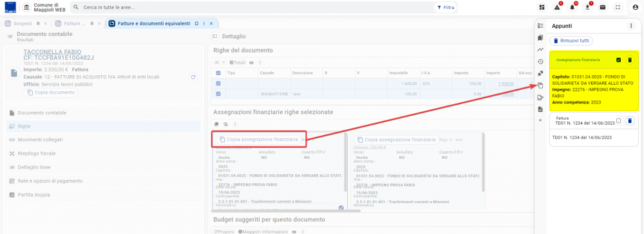
Task: Open the document search icon in right sidebar
Action: click(540, 109)
